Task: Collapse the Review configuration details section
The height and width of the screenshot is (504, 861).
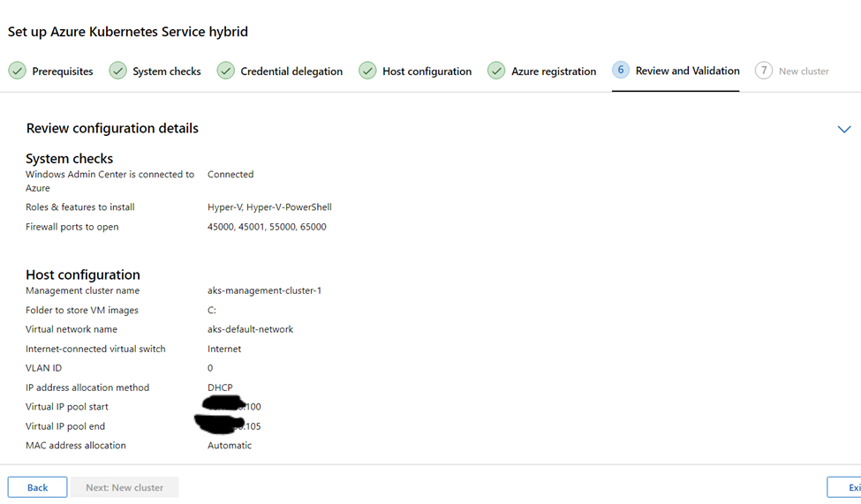Action: point(844,130)
